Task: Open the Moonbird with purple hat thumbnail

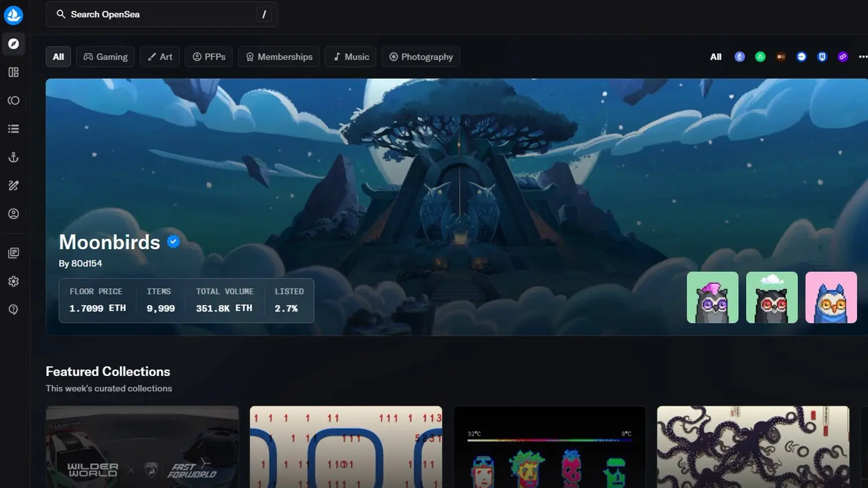Action: coord(712,297)
